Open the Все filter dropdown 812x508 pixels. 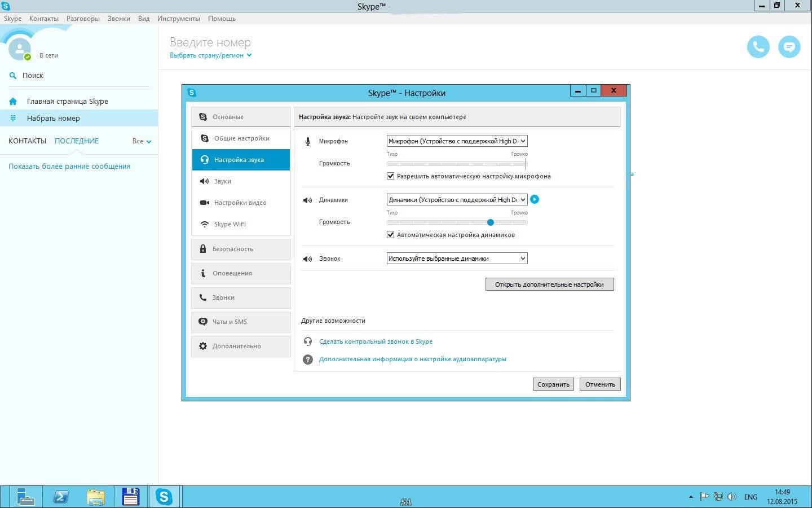tap(142, 141)
